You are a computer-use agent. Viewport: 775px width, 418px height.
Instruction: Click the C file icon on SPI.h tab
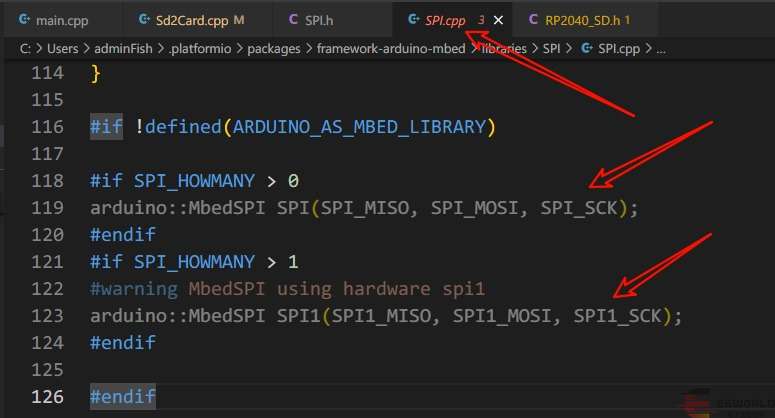292,19
